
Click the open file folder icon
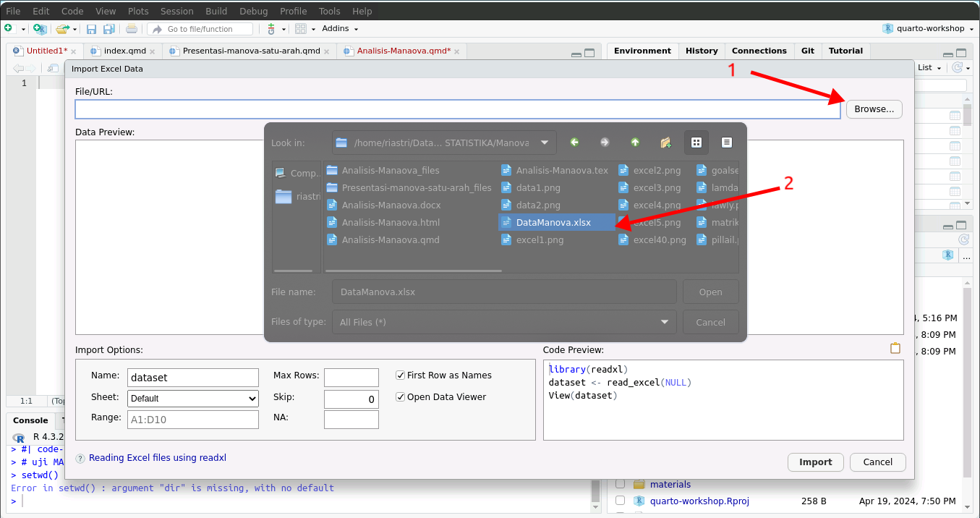coord(62,29)
